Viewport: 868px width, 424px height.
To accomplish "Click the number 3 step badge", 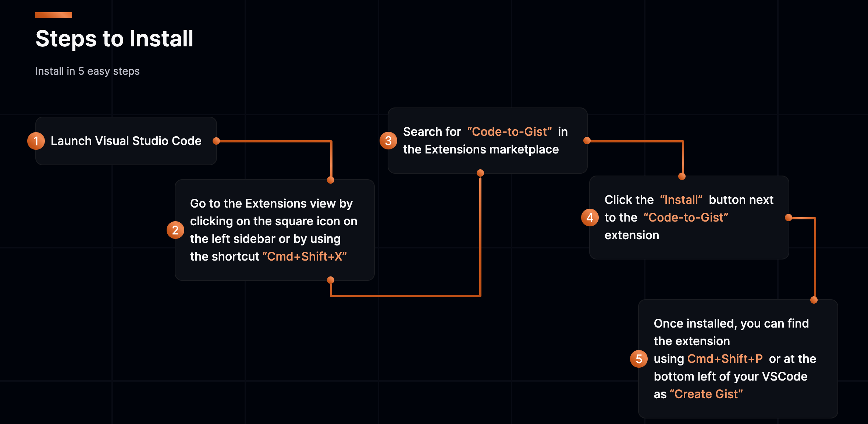I will [388, 141].
